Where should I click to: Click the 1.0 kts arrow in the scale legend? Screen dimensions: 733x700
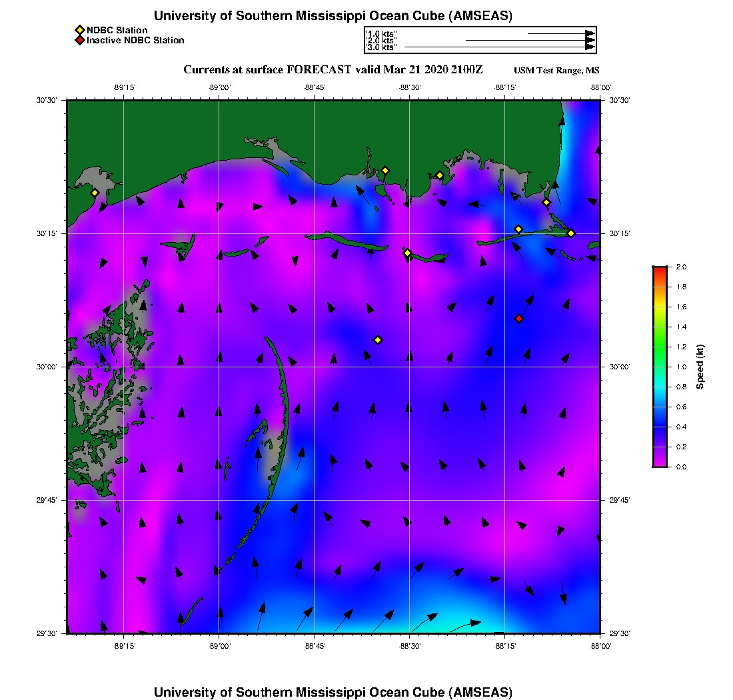(560, 33)
